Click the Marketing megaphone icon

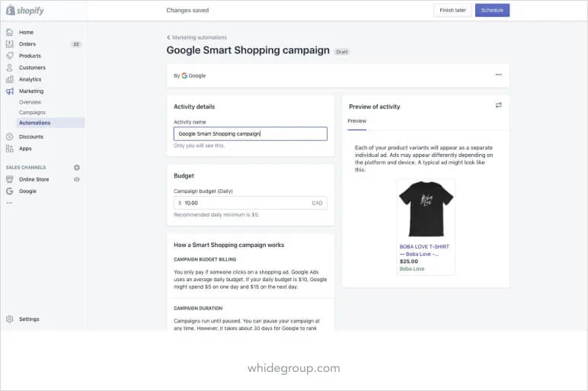[x=10, y=91]
